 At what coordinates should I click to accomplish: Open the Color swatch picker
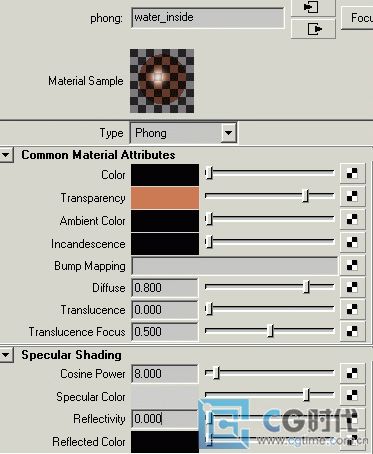click(165, 175)
